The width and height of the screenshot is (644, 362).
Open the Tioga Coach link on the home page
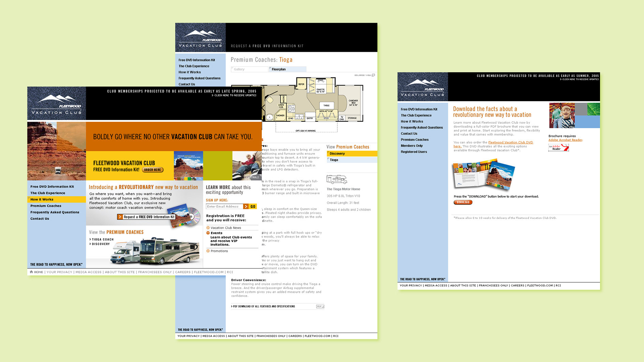(102, 240)
